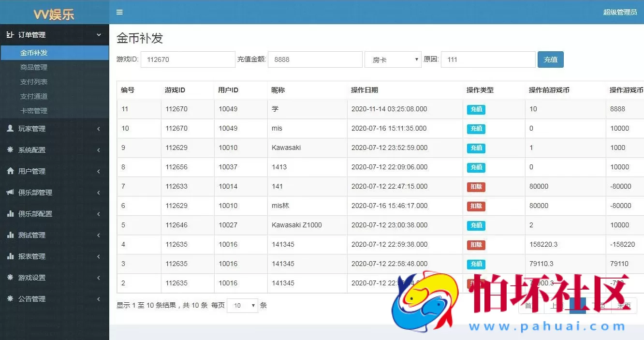The width and height of the screenshot is (644, 340).
Task: Click the 充值 badge on row 11
Action: click(476, 109)
